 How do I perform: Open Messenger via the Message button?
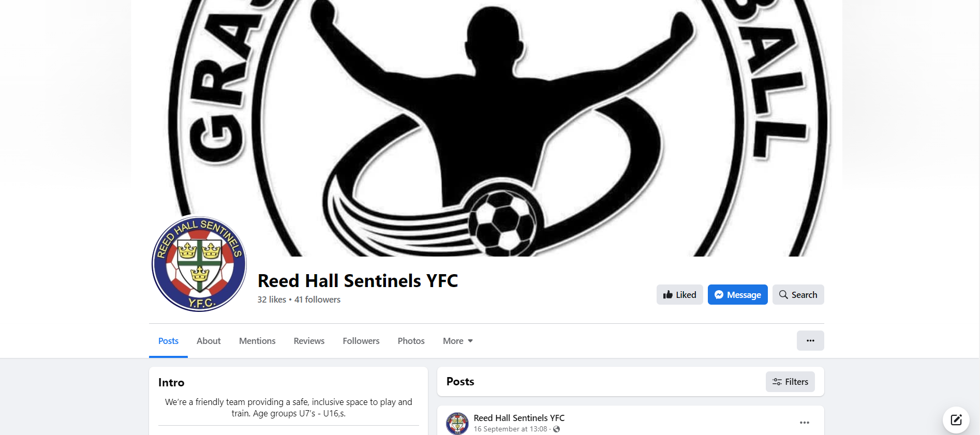click(x=737, y=295)
